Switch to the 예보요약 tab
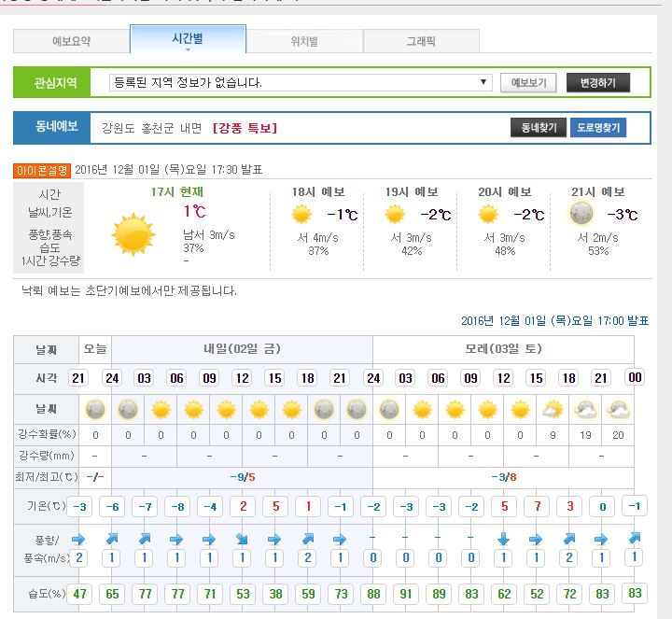 pos(71,41)
